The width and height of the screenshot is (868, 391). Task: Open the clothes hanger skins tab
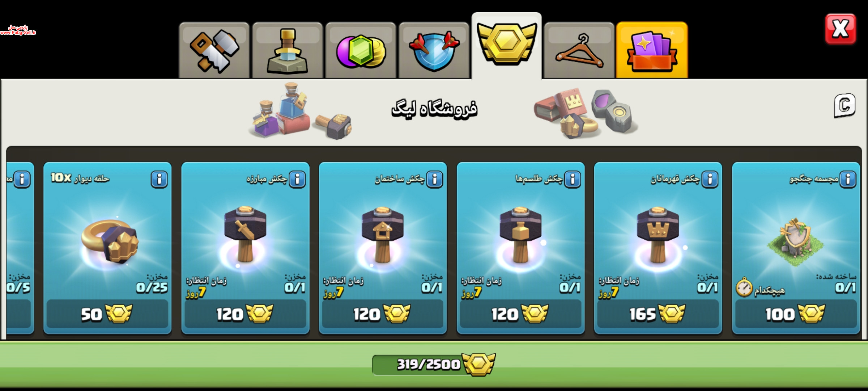click(579, 51)
